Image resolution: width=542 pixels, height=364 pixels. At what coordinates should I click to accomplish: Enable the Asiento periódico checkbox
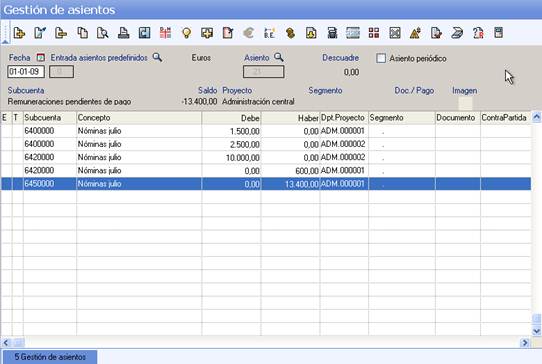click(381, 58)
